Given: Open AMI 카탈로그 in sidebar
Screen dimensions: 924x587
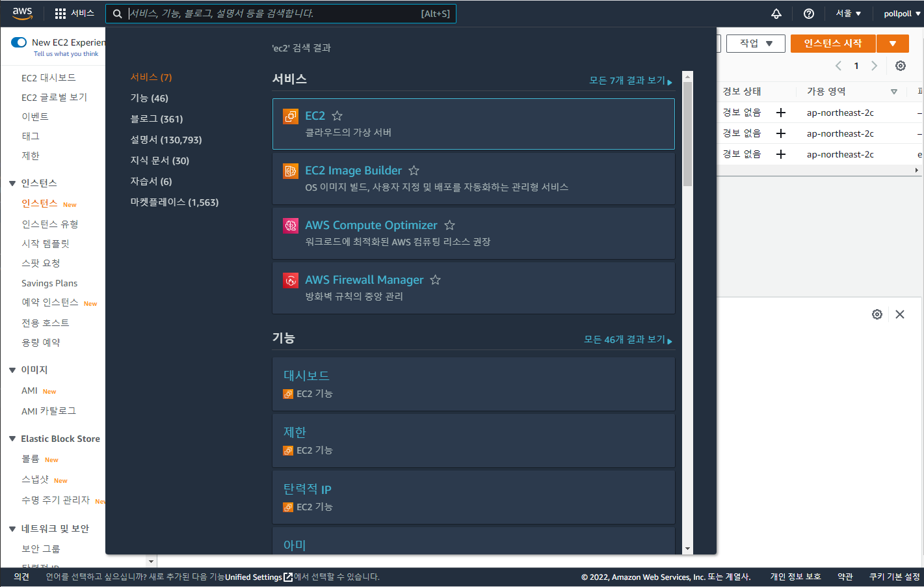Looking at the screenshot, I should tap(49, 411).
